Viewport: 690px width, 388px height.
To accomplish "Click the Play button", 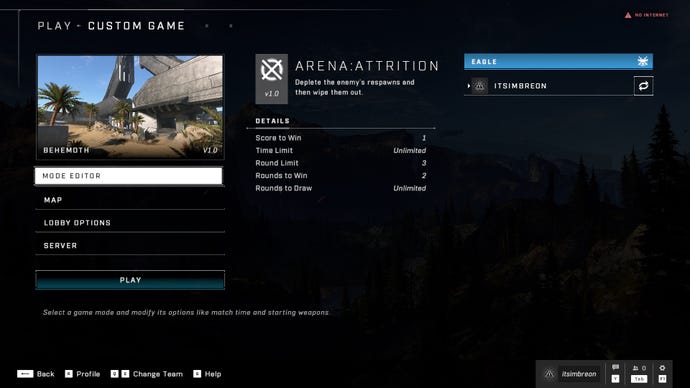I will 130,280.
